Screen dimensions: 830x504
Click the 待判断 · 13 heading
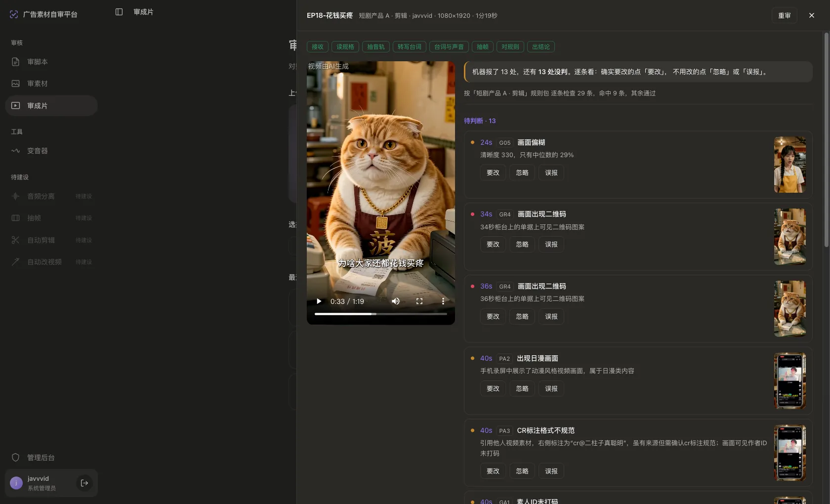(x=480, y=121)
